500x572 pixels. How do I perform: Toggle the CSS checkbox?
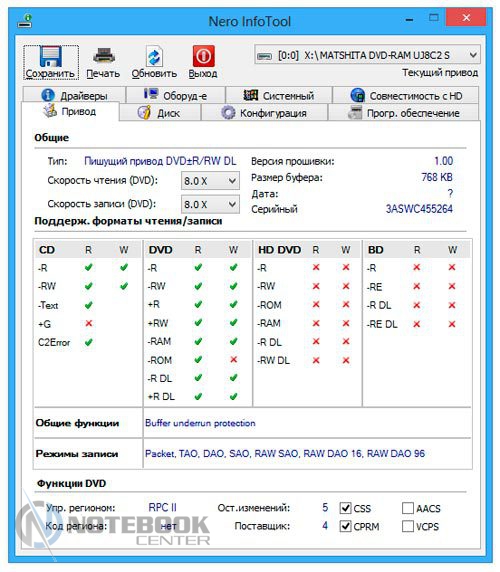pyautogui.click(x=345, y=508)
